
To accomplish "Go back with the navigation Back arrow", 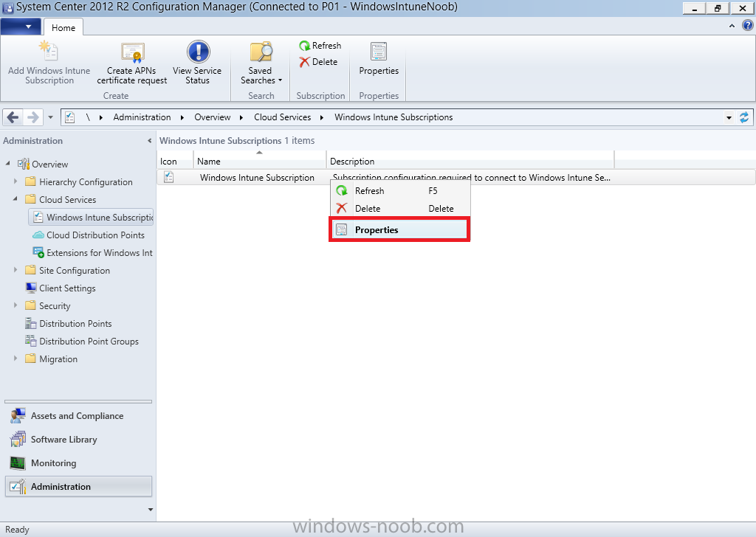I will point(13,117).
